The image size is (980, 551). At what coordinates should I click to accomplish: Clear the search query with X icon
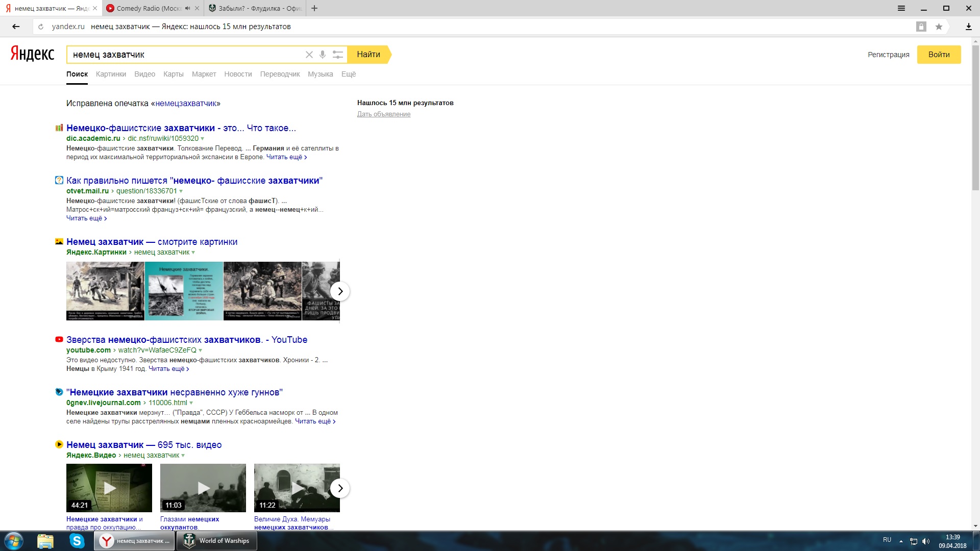tap(309, 55)
